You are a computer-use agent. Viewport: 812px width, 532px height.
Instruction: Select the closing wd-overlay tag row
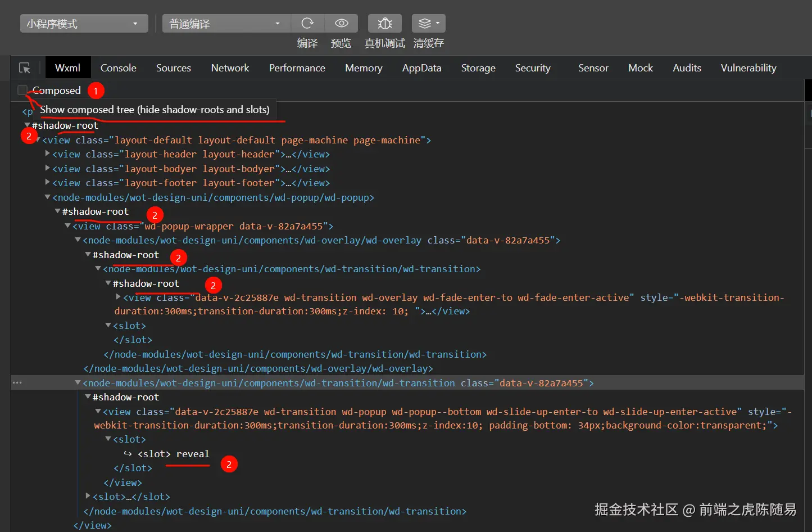tap(258, 368)
